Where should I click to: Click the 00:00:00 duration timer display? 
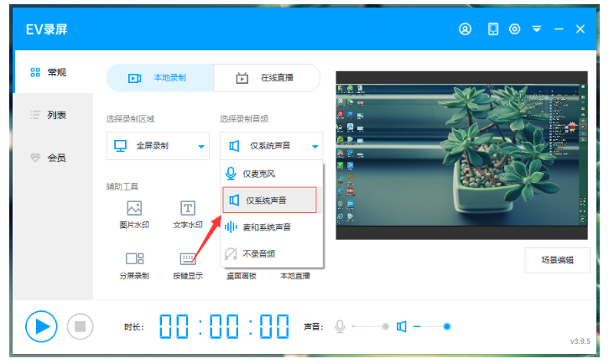[x=224, y=326]
